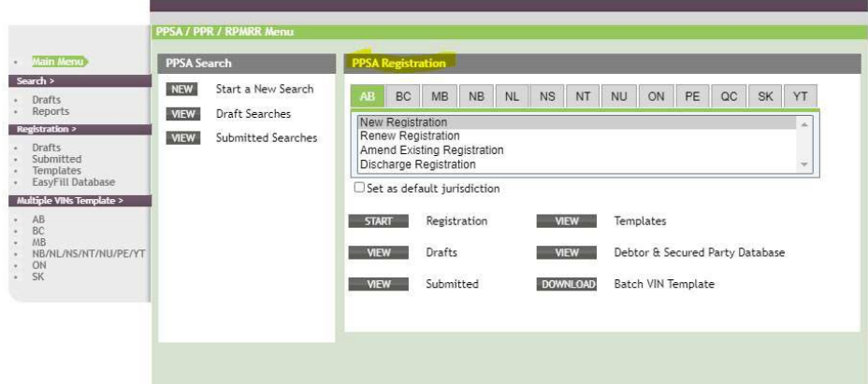
Task: Click the PPSA / PPR / RPMRR Menu title
Action: pyautogui.click(x=224, y=32)
